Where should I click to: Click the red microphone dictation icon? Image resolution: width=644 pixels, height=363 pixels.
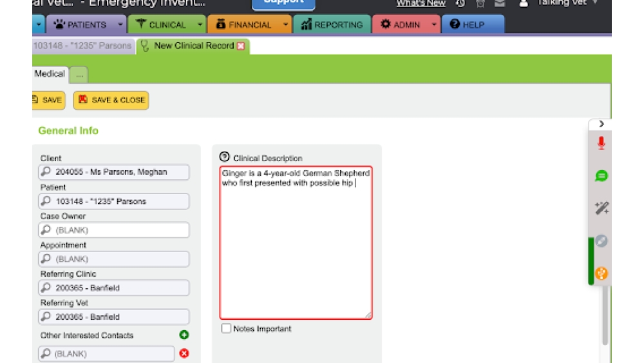[601, 143]
